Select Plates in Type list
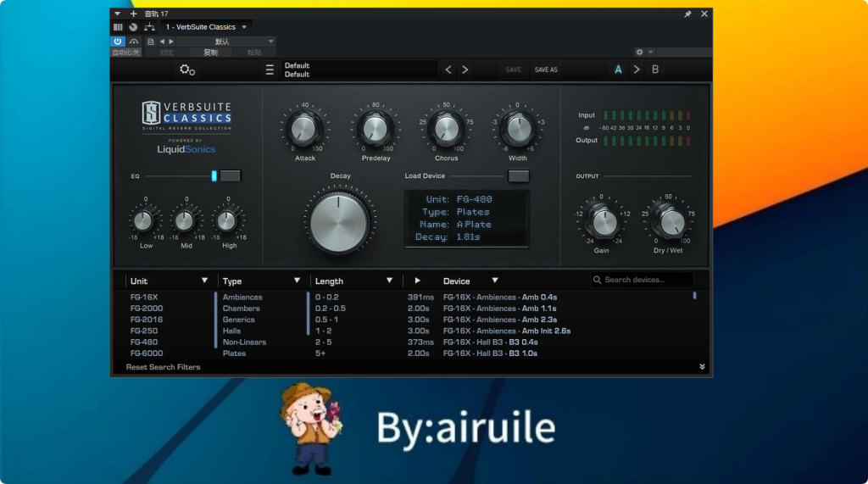 coord(234,353)
